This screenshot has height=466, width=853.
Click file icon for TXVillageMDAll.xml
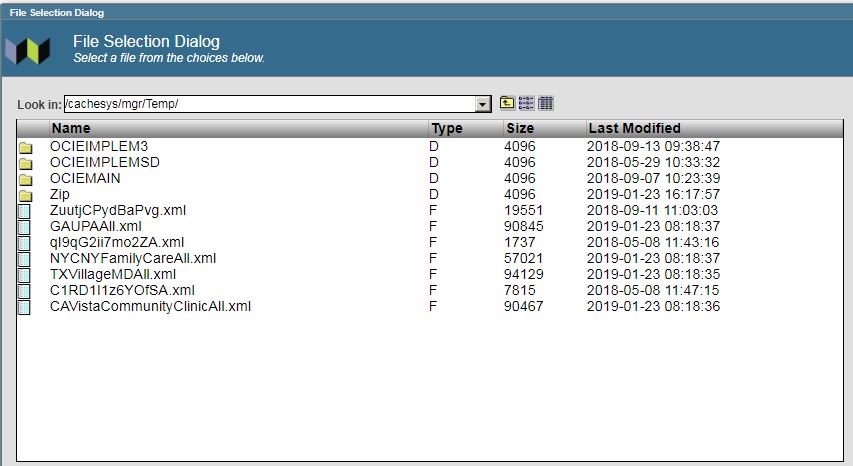pos(24,275)
